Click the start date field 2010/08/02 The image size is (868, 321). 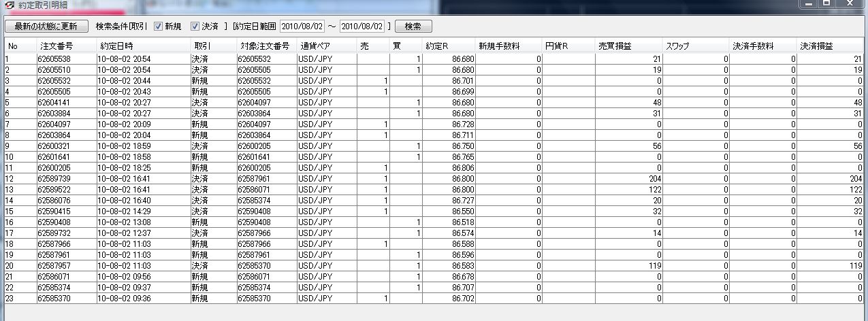coord(302,27)
